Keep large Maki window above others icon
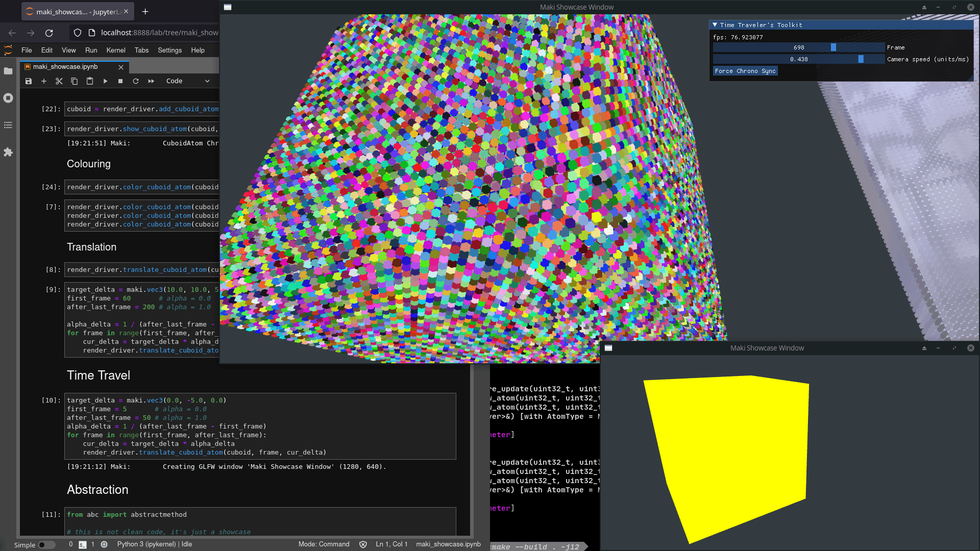 click(x=924, y=7)
